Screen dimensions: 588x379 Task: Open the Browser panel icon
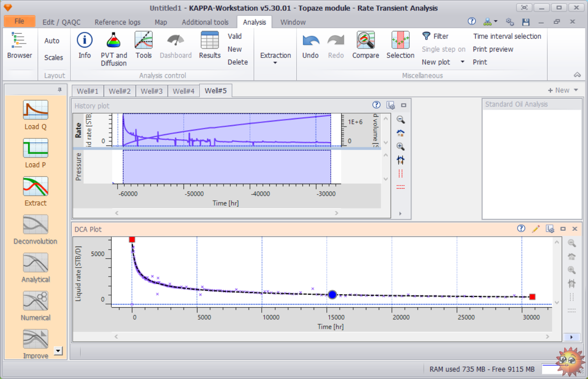19,40
